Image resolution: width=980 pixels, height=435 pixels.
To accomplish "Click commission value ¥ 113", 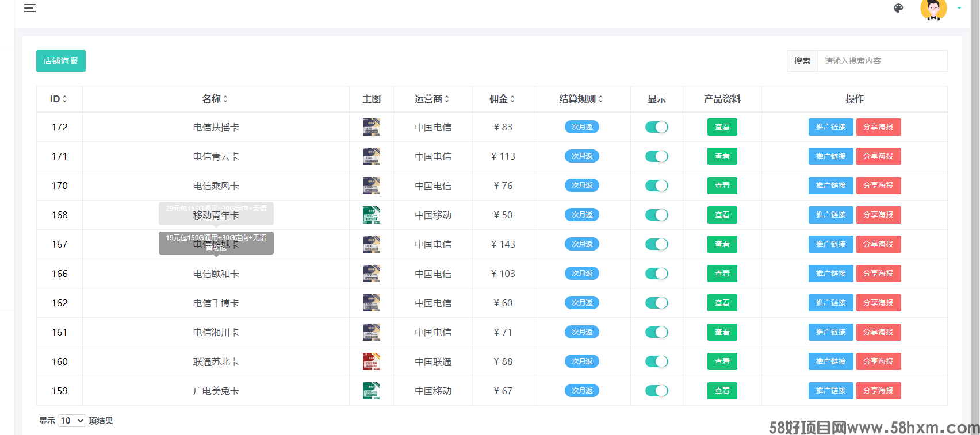I will (503, 156).
